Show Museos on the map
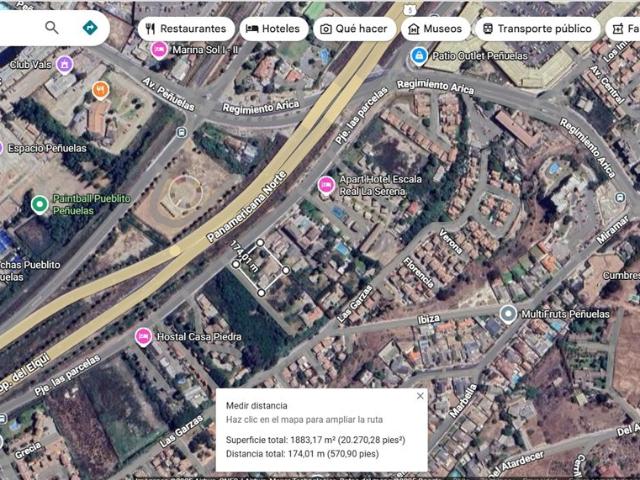640x480 pixels. pyautogui.click(x=434, y=29)
